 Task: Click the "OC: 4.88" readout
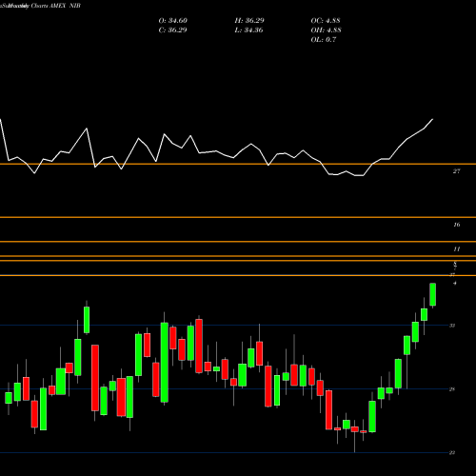click(x=326, y=21)
